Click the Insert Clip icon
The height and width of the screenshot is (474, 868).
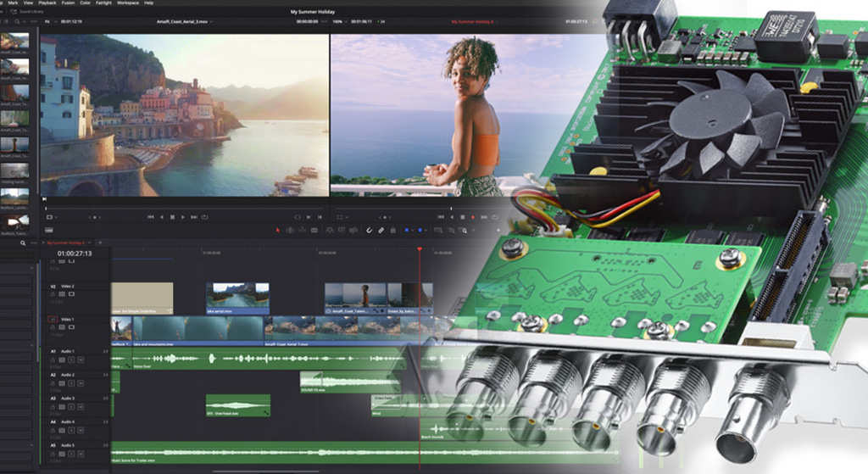[x=330, y=230]
